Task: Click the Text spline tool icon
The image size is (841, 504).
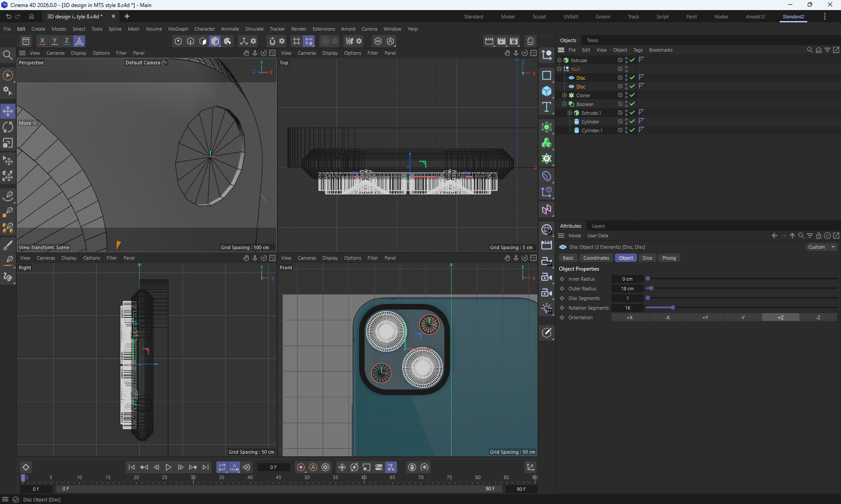Action: point(546,107)
